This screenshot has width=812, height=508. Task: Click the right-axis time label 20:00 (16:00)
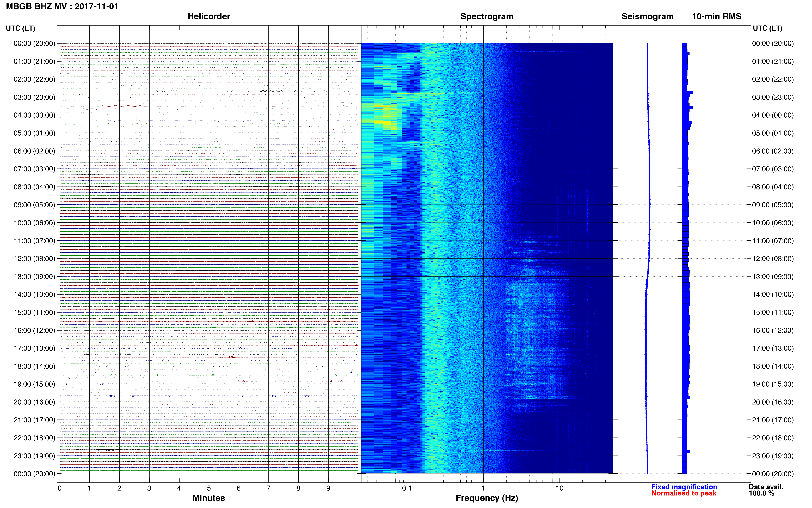click(773, 402)
